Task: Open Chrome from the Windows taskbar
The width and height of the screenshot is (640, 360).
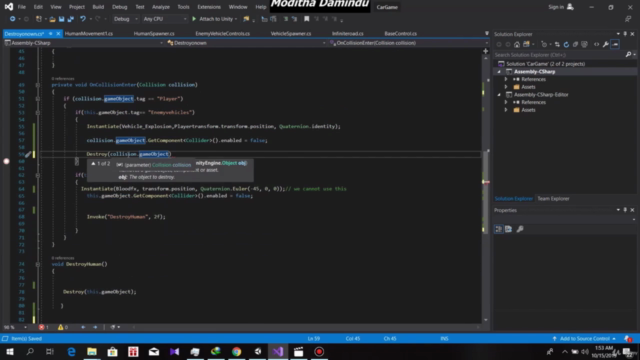Action: coord(236,351)
